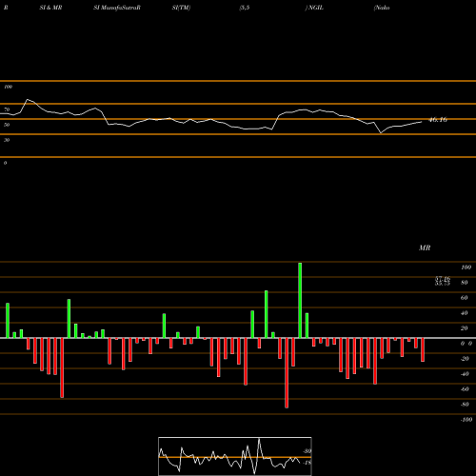
Task: Click the 70 label on RSI left axis
Action: pyautogui.click(x=7, y=109)
